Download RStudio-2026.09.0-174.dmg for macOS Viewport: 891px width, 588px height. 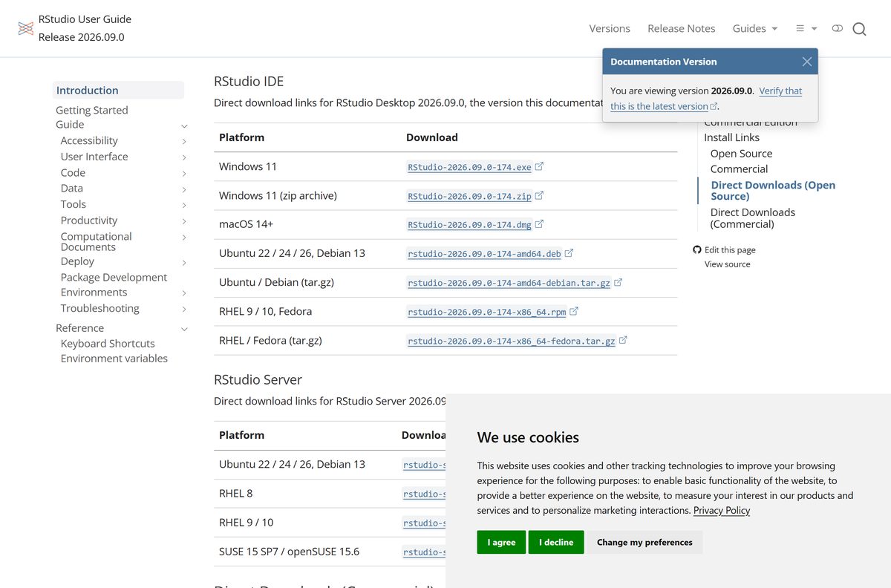[x=469, y=224]
